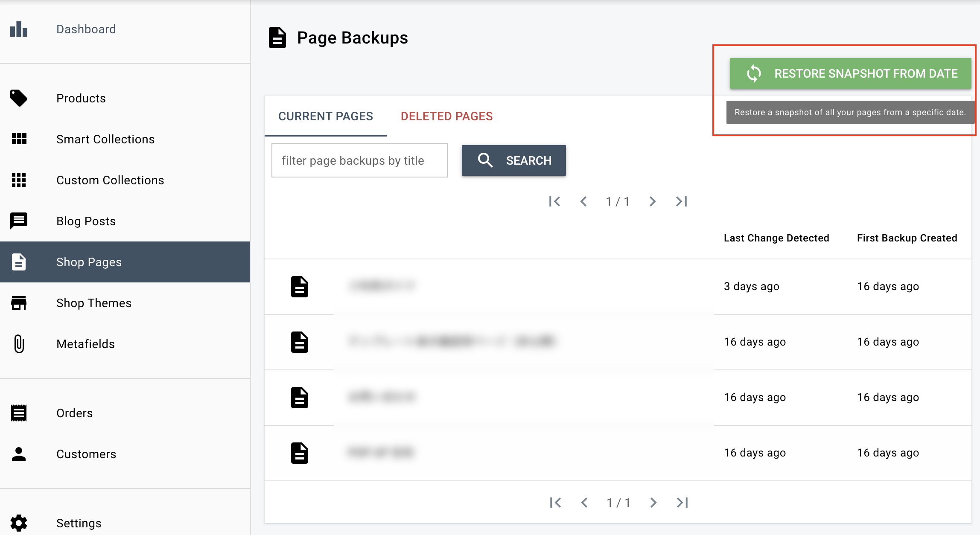This screenshot has height=535, width=980.
Task: Select Shop Pages in sidebar
Action: coord(125,262)
